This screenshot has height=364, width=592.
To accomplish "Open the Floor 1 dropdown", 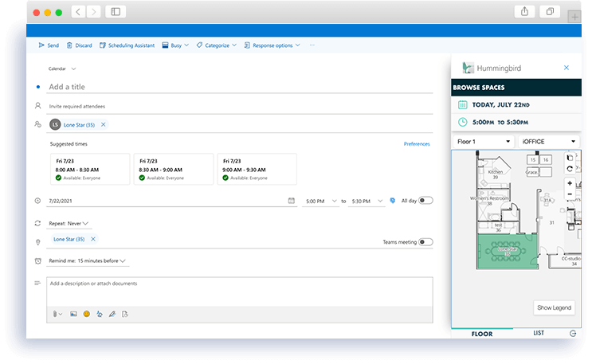I will (x=484, y=142).
